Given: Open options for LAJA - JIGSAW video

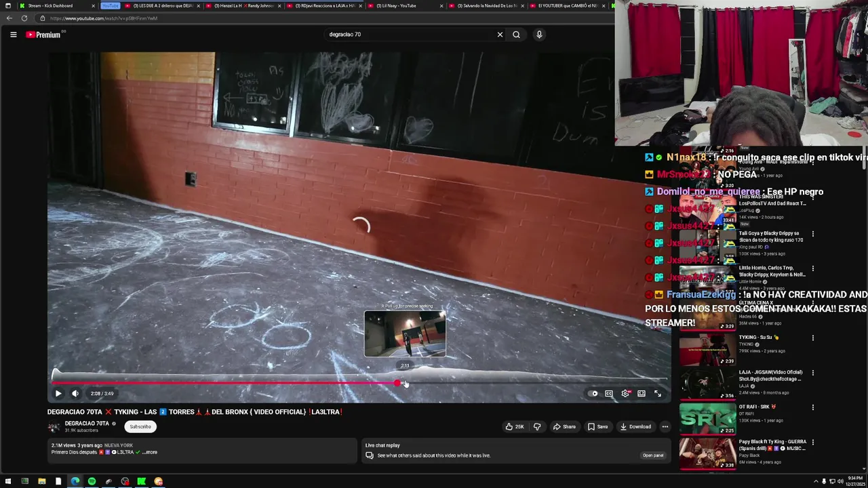Looking at the screenshot, I should click(812, 372).
